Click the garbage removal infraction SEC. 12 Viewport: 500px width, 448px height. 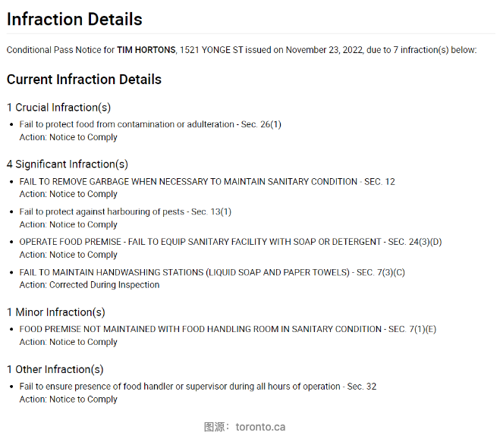click(207, 182)
